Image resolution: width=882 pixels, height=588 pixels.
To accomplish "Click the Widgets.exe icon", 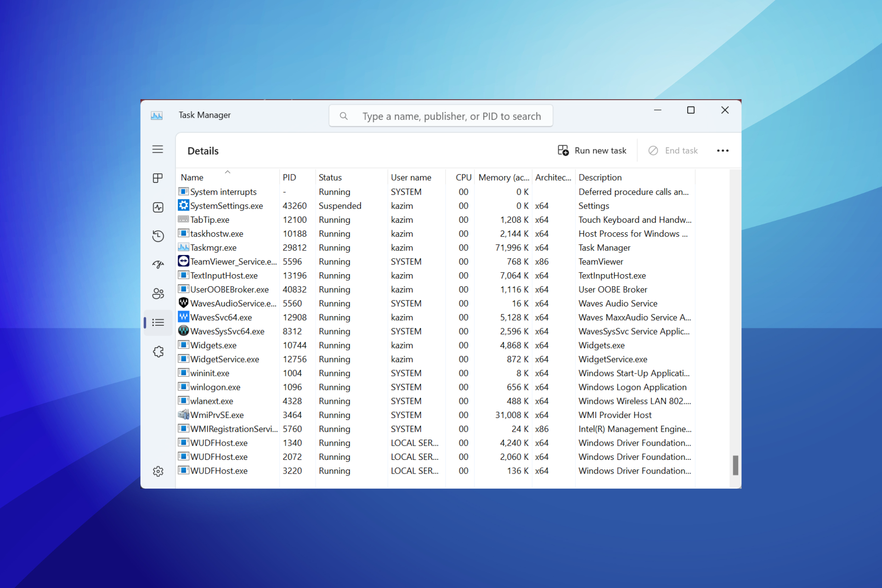I will click(x=183, y=345).
